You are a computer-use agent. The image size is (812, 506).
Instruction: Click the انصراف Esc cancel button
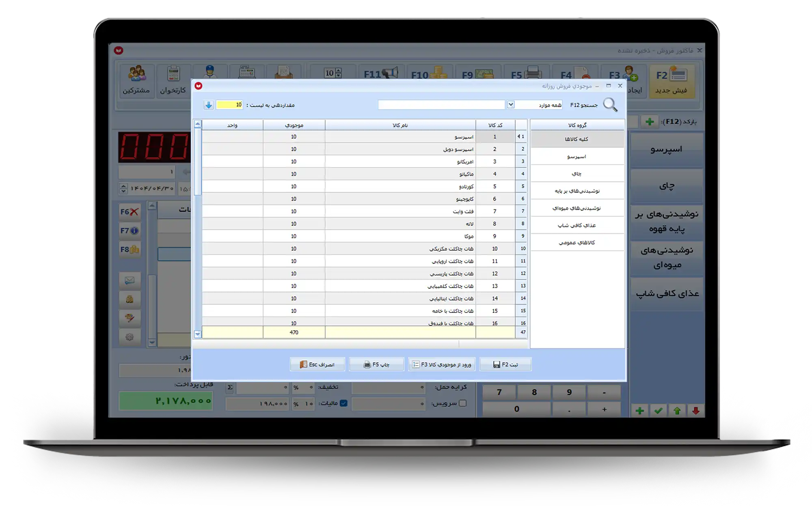[317, 364]
